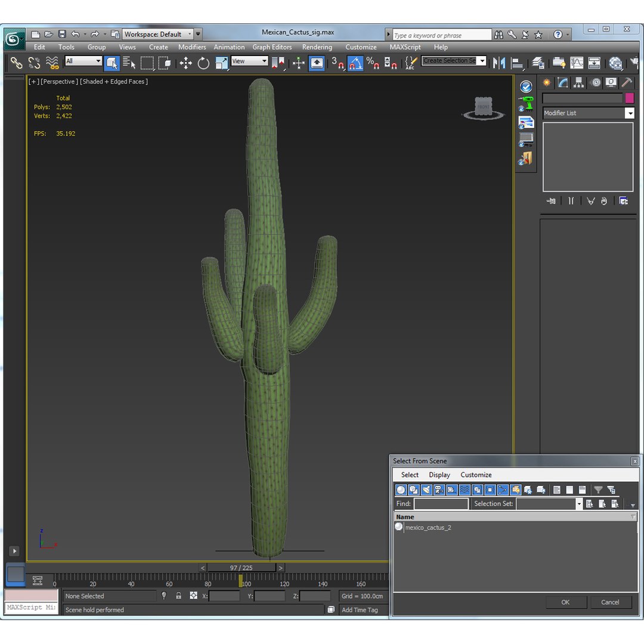Open the Rendering menu
The width and height of the screenshot is (644, 644).
317,47
